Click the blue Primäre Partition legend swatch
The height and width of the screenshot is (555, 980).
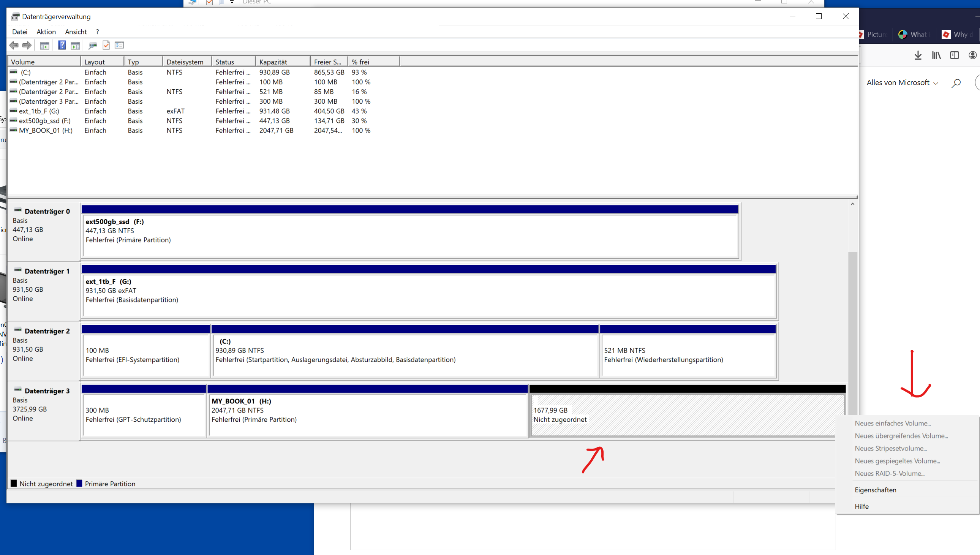pyautogui.click(x=79, y=483)
